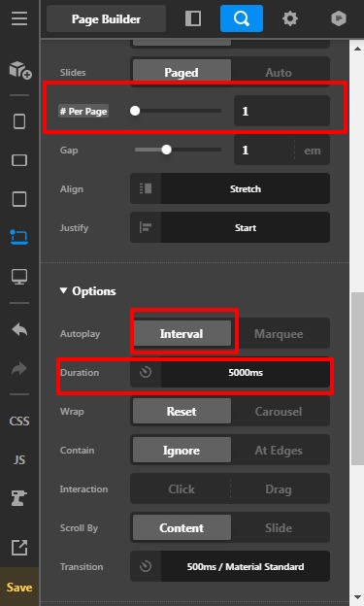This screenshot has height=606, width=364.
Task: Click the undo arrow icon
Action: 19,329
